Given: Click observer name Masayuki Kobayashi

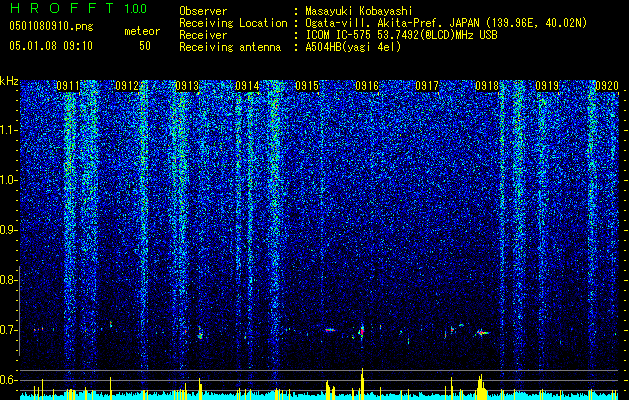Looking at the screenshot, I should [358, 11].
